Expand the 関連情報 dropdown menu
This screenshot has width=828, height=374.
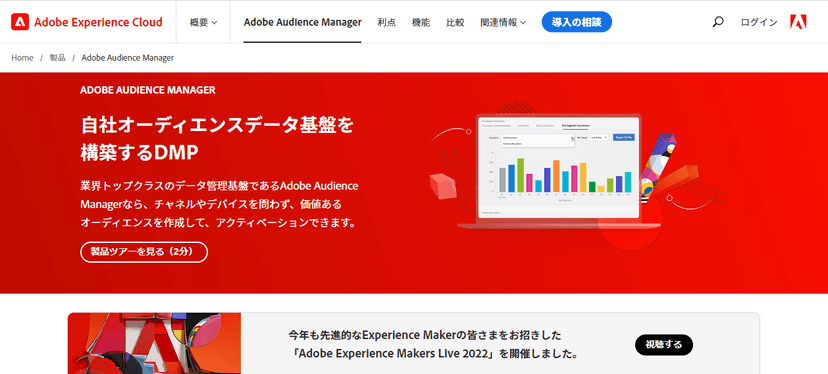click(x=503, y=22)
